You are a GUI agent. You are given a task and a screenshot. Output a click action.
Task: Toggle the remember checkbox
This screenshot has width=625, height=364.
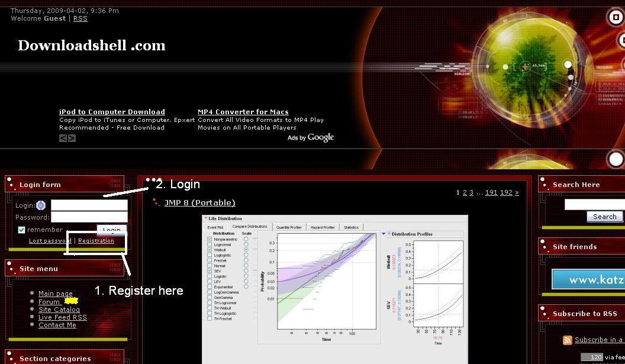tap(21, 230)
